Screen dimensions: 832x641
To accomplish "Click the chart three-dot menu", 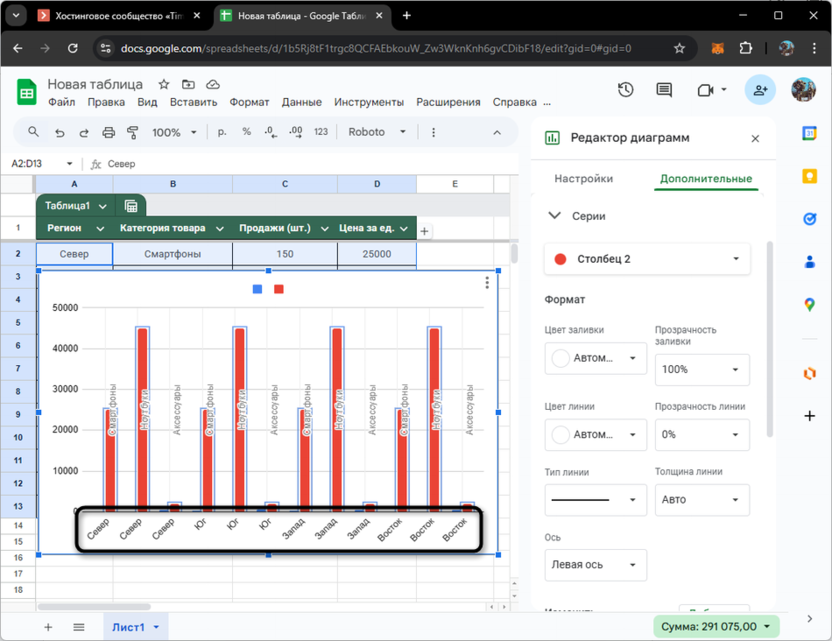I will pyautogui.click(x=487, y=283).
